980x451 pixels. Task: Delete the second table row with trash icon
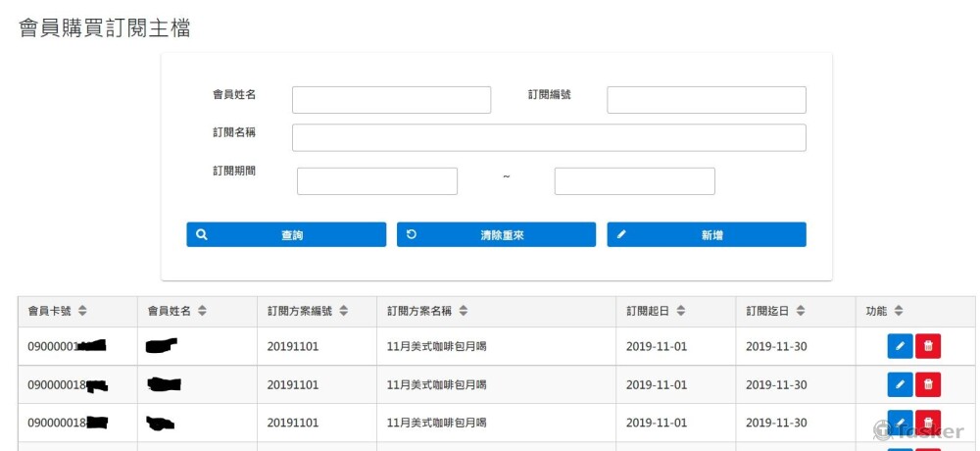point(928,384)
